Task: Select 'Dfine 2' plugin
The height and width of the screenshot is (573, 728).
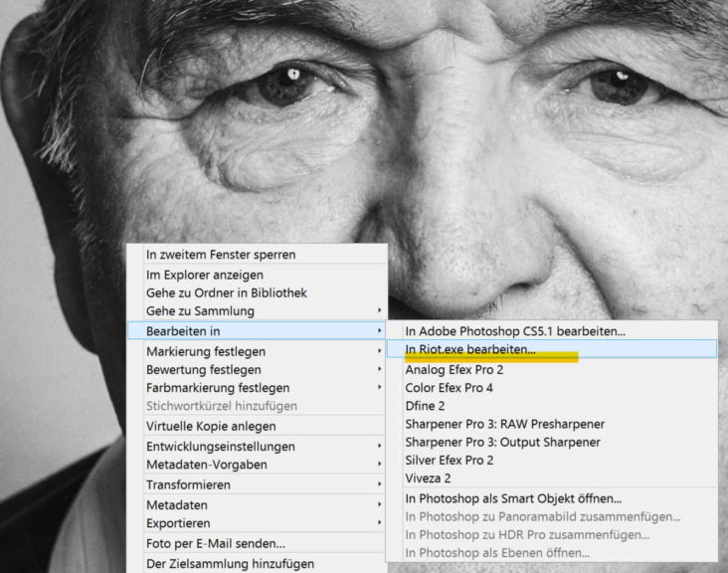Action: [552, 406]
